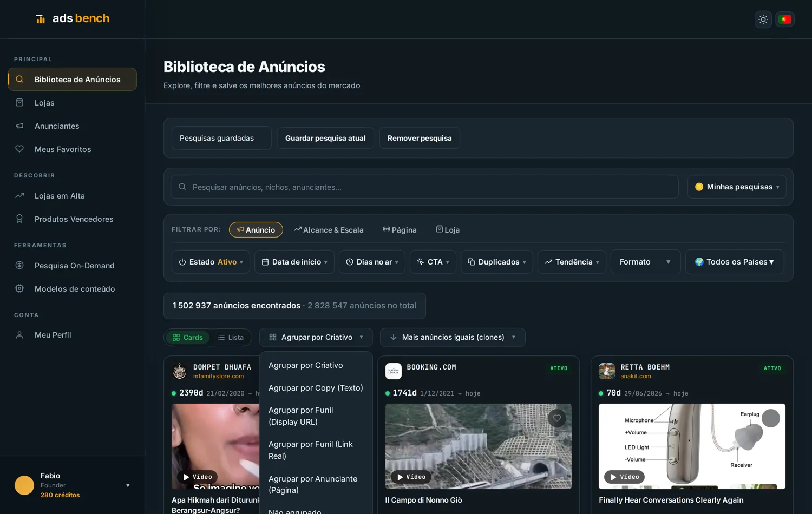
Task: Open the anakil.com link
Action: (x=636, y=377)
